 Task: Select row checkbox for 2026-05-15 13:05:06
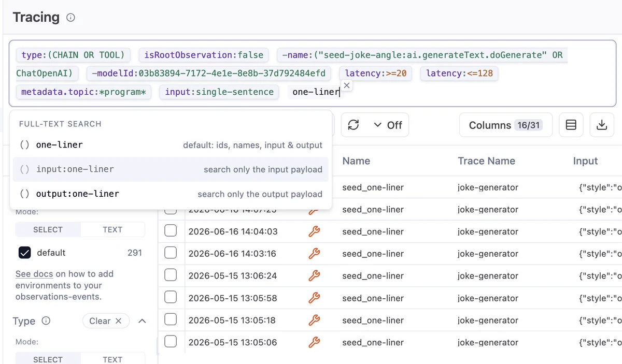pyautogui.click(x=171, y=342)
